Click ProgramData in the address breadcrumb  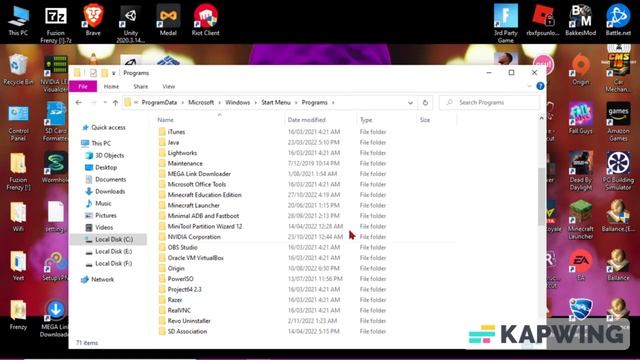[x=159, y=102]
